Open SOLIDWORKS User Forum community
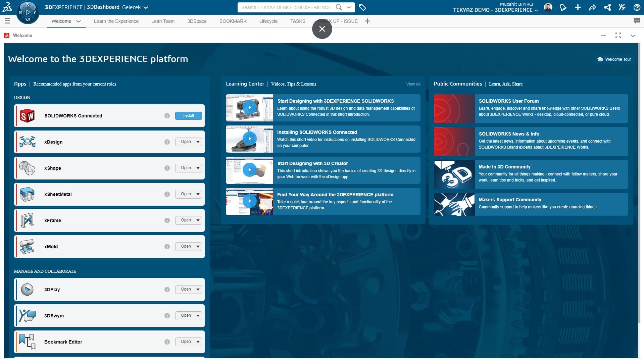The height and width of the screenshot is (362, 644). 531,108
